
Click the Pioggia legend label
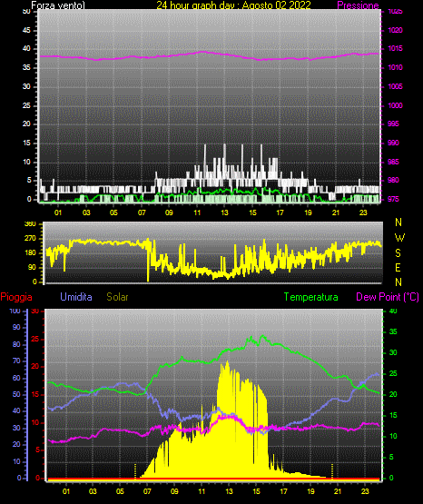point(16,297)
